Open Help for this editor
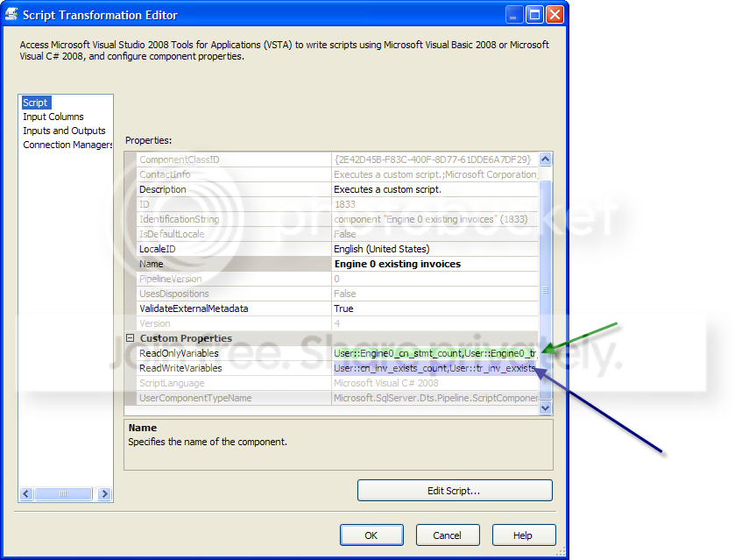Image resolution: width=742 pixels, height=560 pixels. point(523,535)
